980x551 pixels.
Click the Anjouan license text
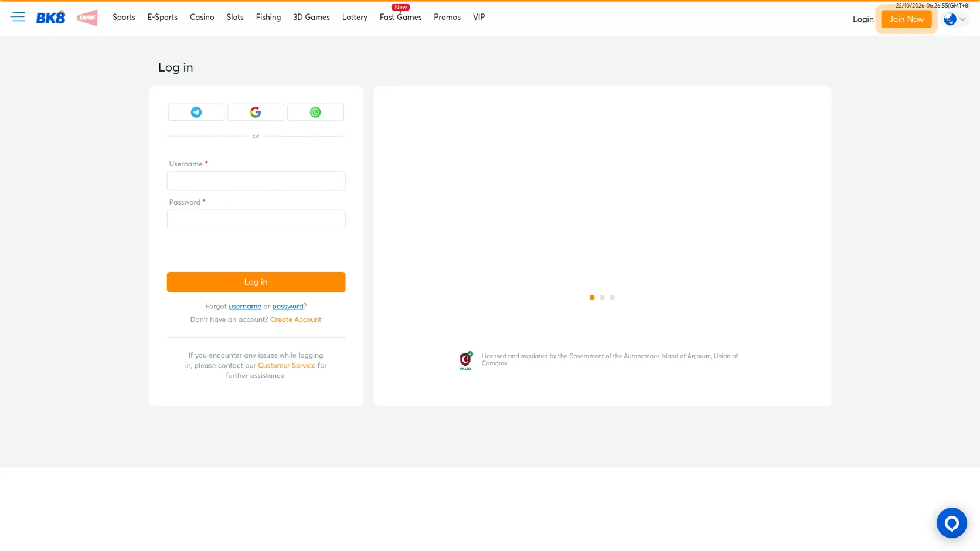(x=610, y=359)
